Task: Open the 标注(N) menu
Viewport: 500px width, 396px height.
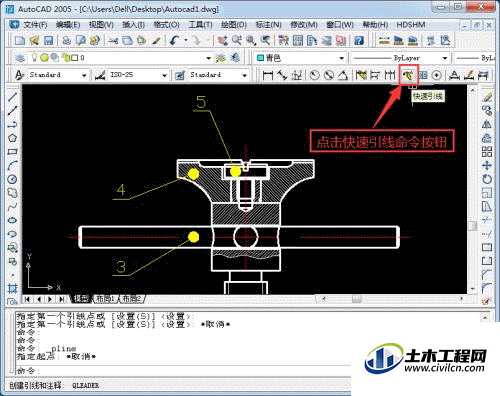Action: pyautogui.click(x=268, y=25)
